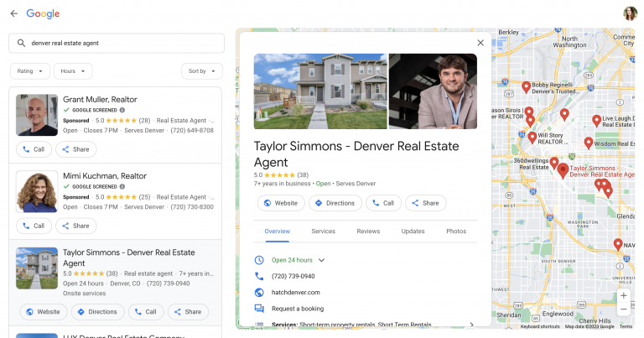This screenshot has width=644, height=338.
Task: Close the Taylor Simmons detail panel
Action: coord(480,43)
